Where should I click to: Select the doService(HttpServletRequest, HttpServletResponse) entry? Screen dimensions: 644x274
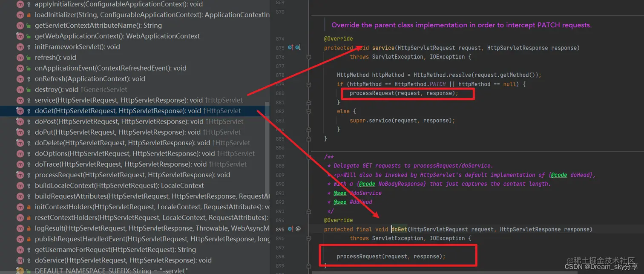click(123, 260)
